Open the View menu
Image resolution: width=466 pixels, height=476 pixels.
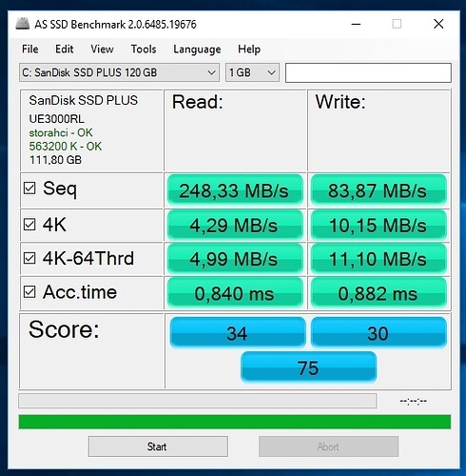(x=102, y=50)
